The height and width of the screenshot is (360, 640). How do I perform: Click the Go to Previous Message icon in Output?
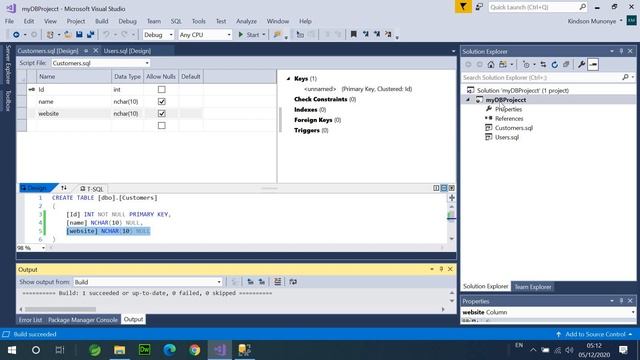(x=250, y=282)
